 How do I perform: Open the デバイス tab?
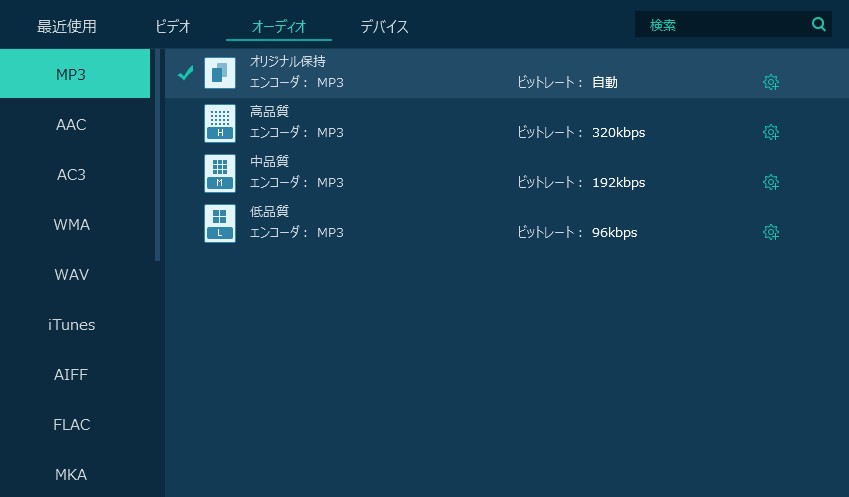[x=384, y=26]
